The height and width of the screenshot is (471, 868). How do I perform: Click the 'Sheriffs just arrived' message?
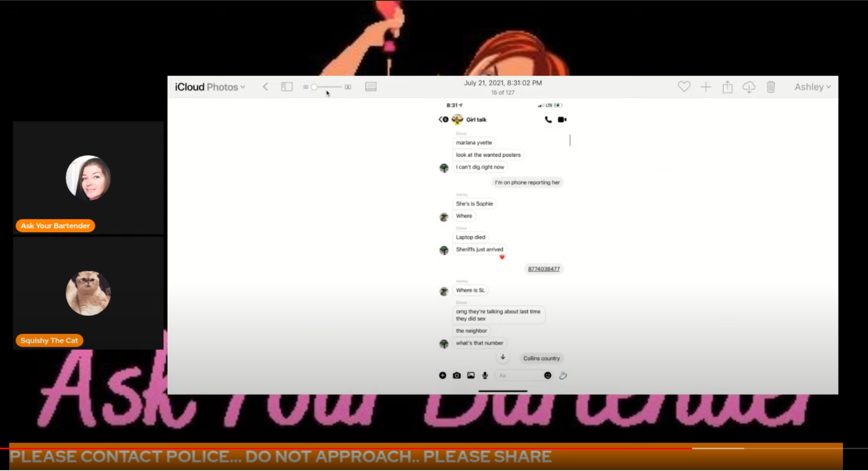click(479, 249)
